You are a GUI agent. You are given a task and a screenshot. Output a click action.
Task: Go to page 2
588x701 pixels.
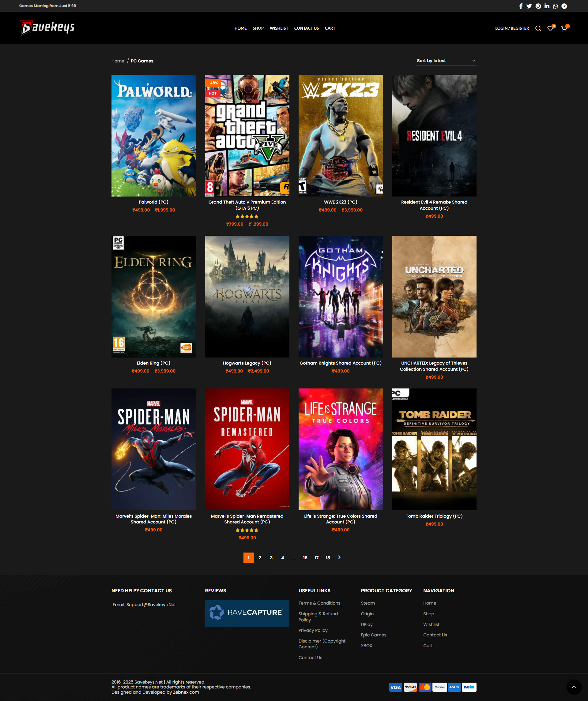tap(260, 558)
